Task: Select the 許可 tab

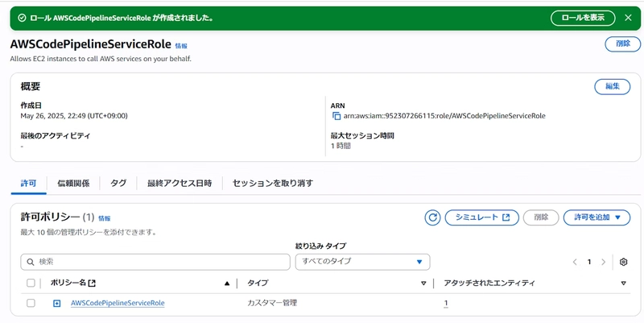Action: click(28, 184)
